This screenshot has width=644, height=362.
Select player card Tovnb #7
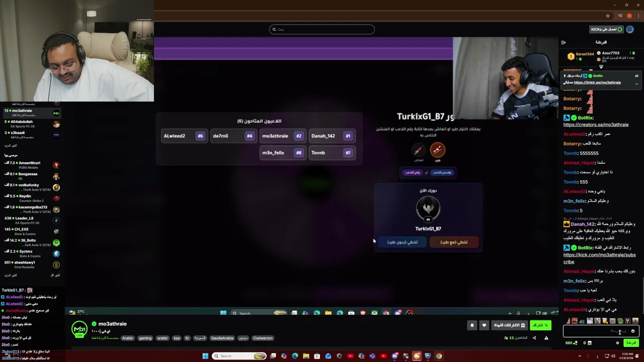(x=331, y=153)
